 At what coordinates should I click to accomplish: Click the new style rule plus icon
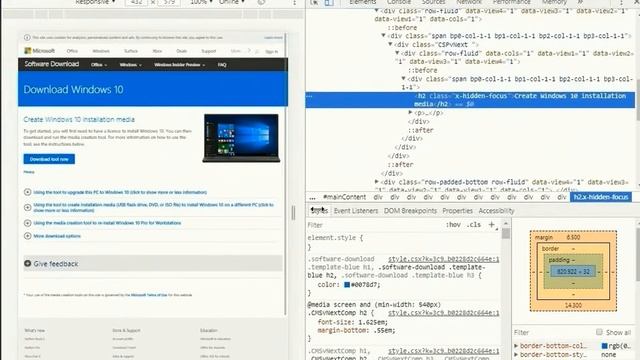tap(491, 224)
